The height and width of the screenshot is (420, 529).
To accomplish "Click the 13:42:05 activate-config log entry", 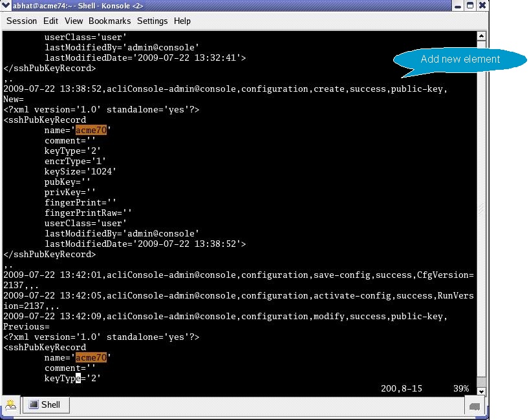I will [239, 300].
